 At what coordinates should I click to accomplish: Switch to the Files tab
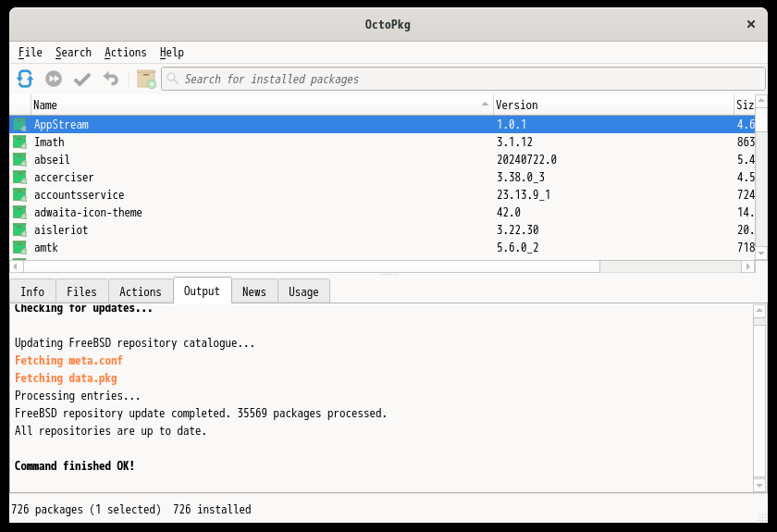[x=81, y=291]
